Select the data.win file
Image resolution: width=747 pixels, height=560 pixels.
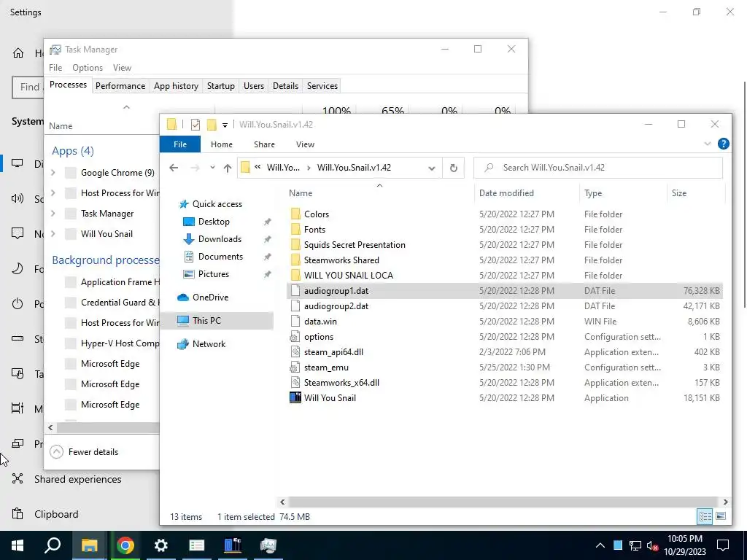pos(320,322)
